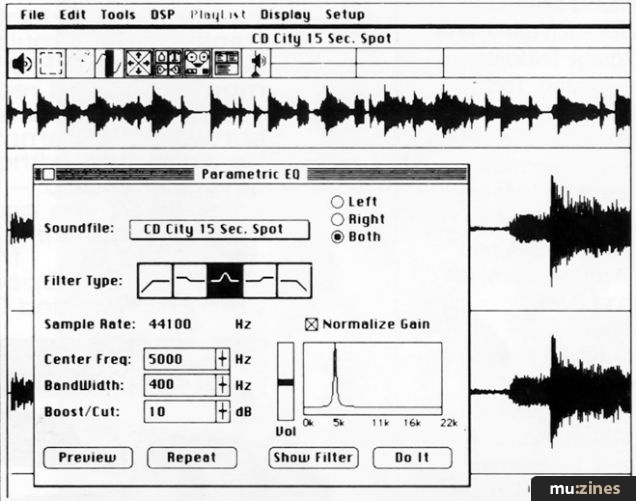Click the Sample Rate value 44100
The width and height of the screenshot is (636, 501).
(x=170, y=325)
